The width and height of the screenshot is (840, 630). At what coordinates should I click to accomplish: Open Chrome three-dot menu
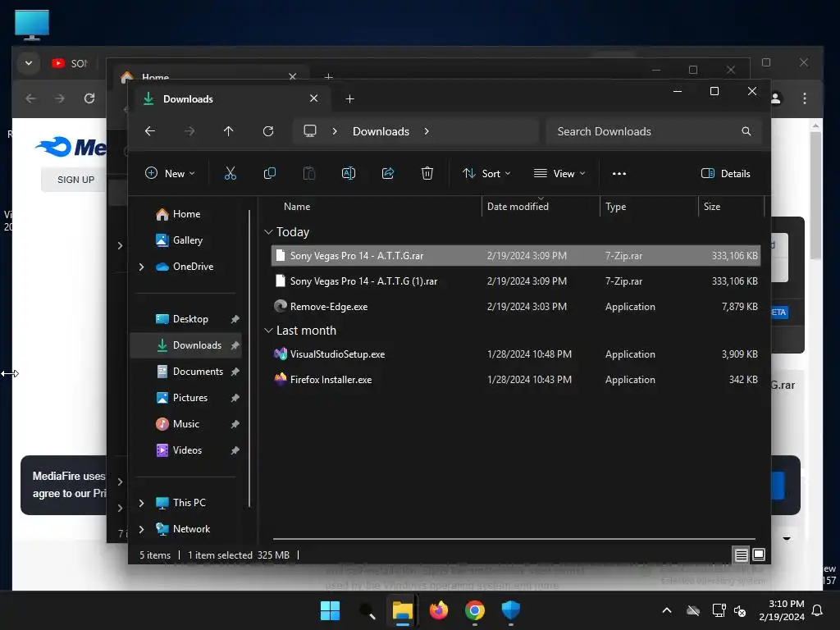point(805,98)
